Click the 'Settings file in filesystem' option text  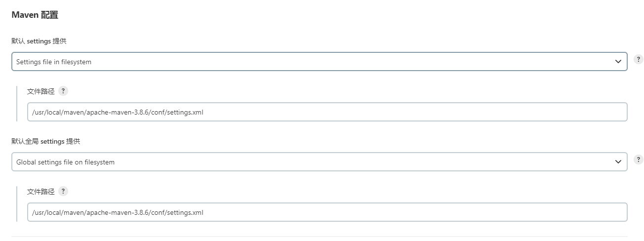(x=54, y=62)
